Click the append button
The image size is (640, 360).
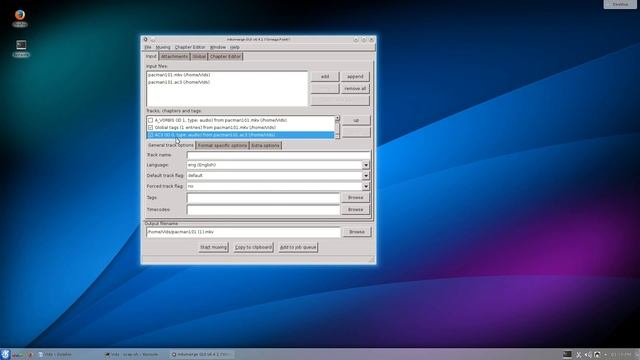[x=355, y=77]
